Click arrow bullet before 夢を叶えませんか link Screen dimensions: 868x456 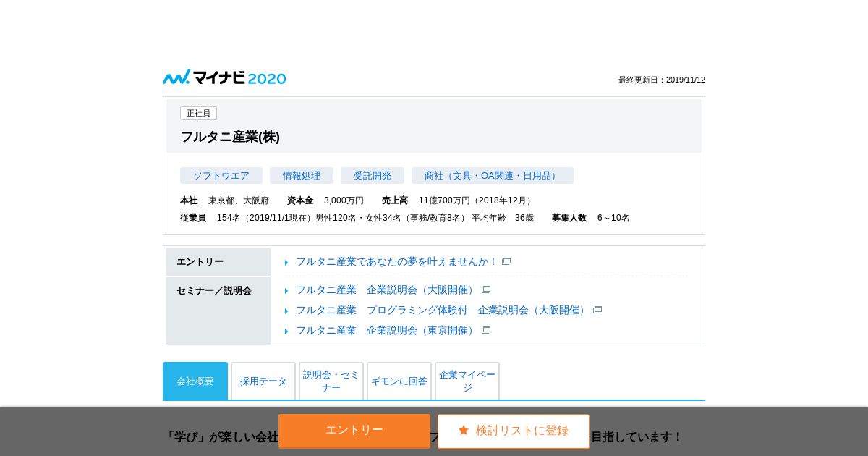pos(287,263)
